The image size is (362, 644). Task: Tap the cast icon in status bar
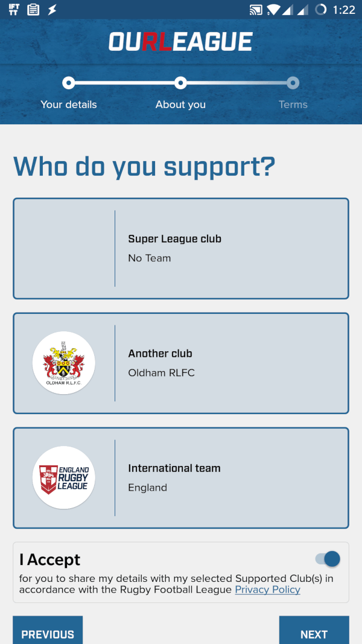coord(256,10)
